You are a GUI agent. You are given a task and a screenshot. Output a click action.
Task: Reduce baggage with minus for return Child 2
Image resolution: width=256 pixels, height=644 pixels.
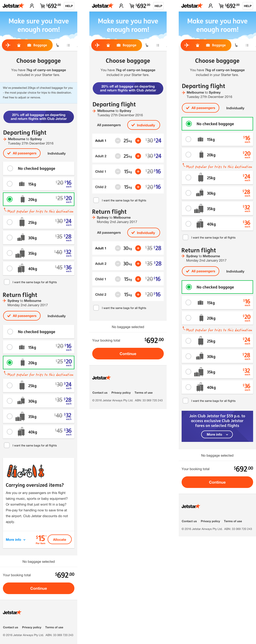(118, 294)
